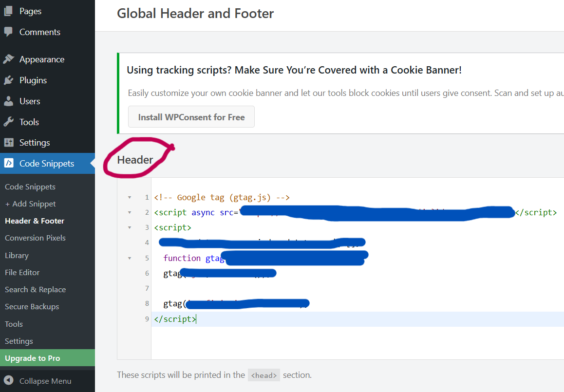564x392 pixels.
Task: Fold the gtag function on line 5
Action: pos(130,258)
